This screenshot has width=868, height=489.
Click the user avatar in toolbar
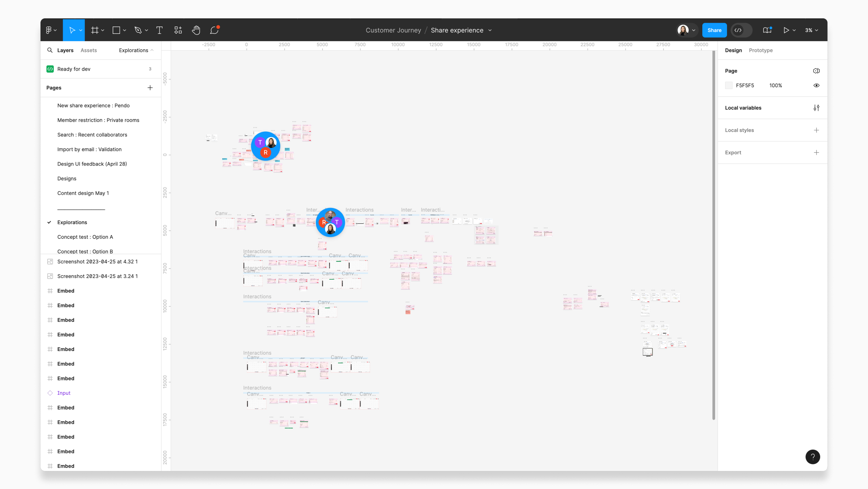[x=683, y=30]
